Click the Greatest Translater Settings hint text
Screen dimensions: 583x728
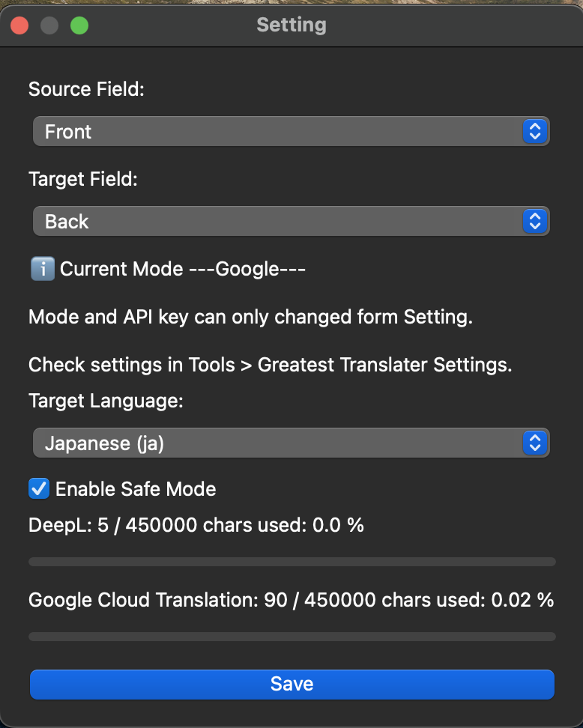(x=270, y=365)
